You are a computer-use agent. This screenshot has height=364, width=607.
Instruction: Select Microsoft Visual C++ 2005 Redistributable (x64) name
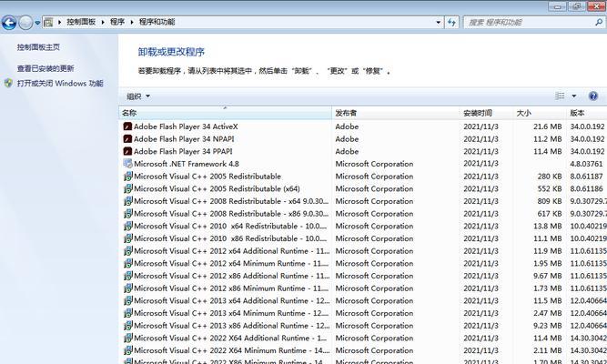click(x=217, y=188)
